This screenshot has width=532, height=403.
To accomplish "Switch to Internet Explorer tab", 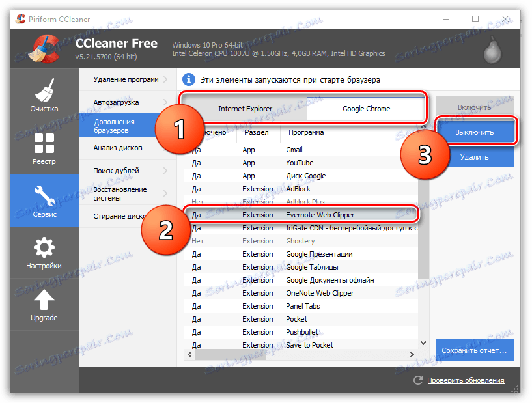I will click(245, 109).
